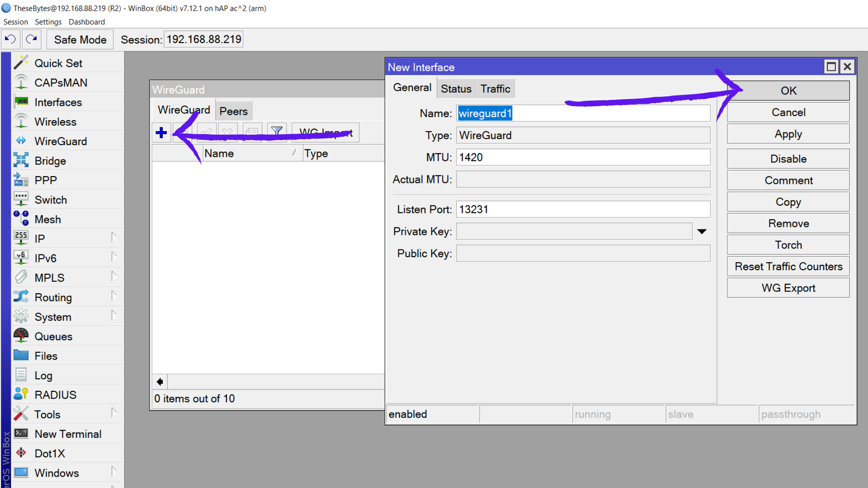
Task: Open the Files manager
Action: point(46,356)
